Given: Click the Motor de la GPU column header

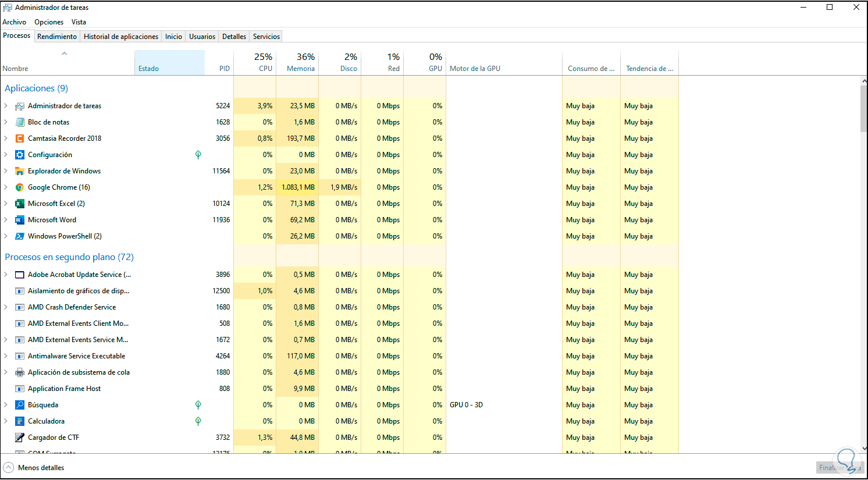Looking at the screenshot, I should point(504,63).
